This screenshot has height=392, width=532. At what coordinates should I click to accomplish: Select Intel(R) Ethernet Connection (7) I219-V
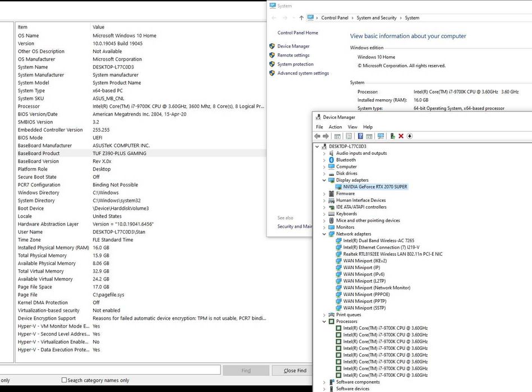pyautogui.click(x=381, y=247)
